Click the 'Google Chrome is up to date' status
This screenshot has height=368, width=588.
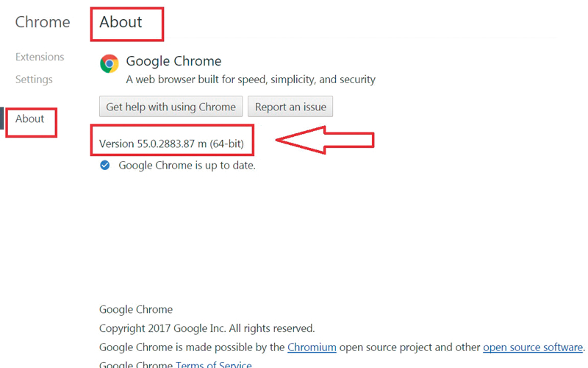pyautogui.click(x=187, y=166)
